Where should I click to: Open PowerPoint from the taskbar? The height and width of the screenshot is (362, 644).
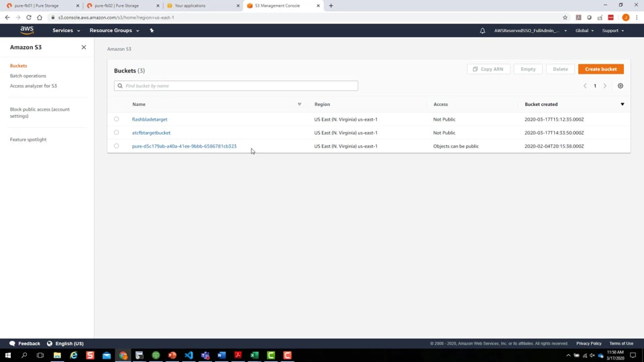(172, 355)
